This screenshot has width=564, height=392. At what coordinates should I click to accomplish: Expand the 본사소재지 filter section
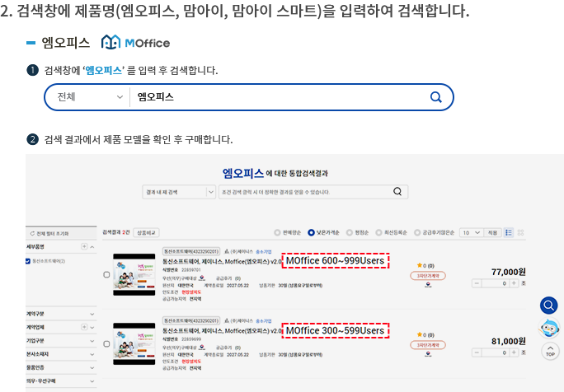(x=92, y=354)
